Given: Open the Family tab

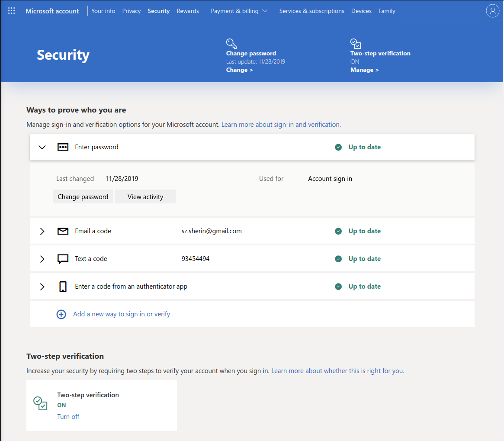Looking at the screenshot, I should (387, 11).
